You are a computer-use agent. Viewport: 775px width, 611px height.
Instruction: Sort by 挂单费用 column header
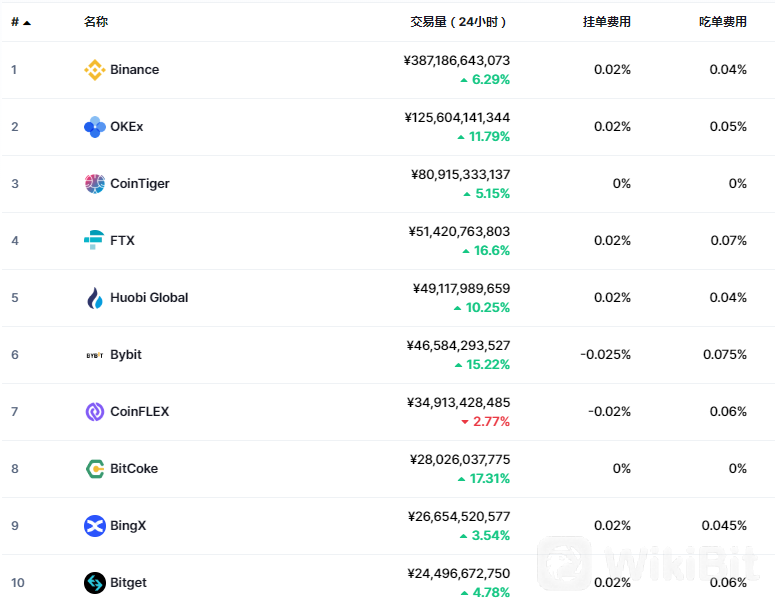[606, 22]
